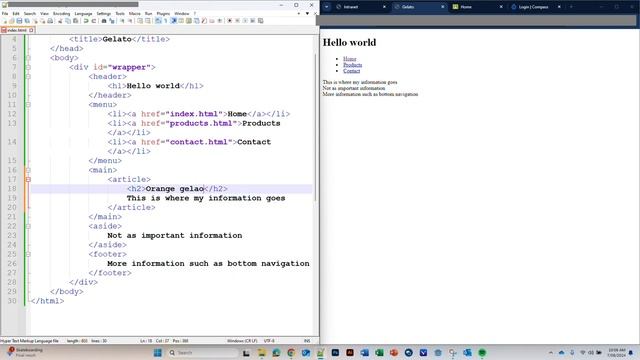Open browser tab search dropdown arrow

[327, 7]
